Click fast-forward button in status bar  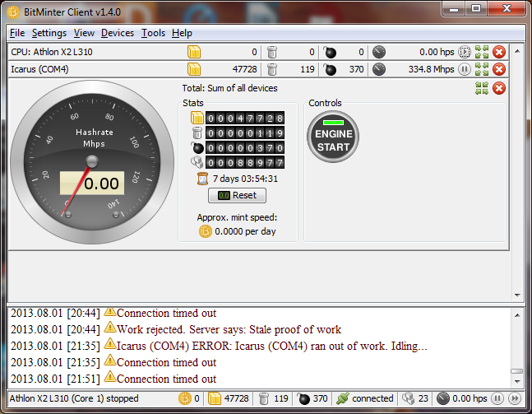point(515,398)
